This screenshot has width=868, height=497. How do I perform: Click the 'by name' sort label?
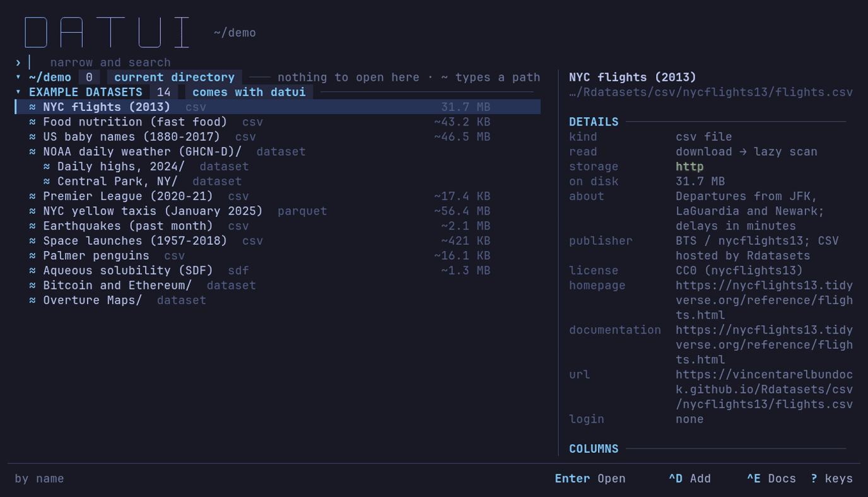tap(39, 479)
